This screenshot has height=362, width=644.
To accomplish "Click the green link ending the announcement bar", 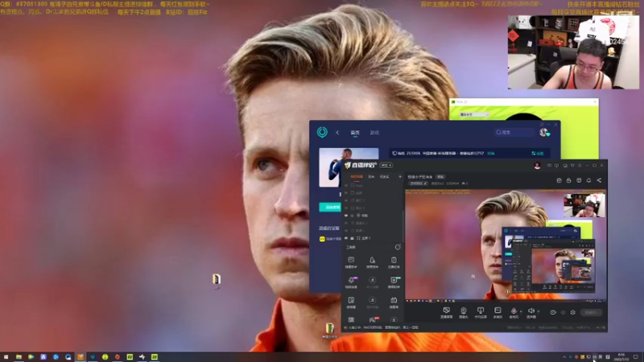I will pos(538,154).
